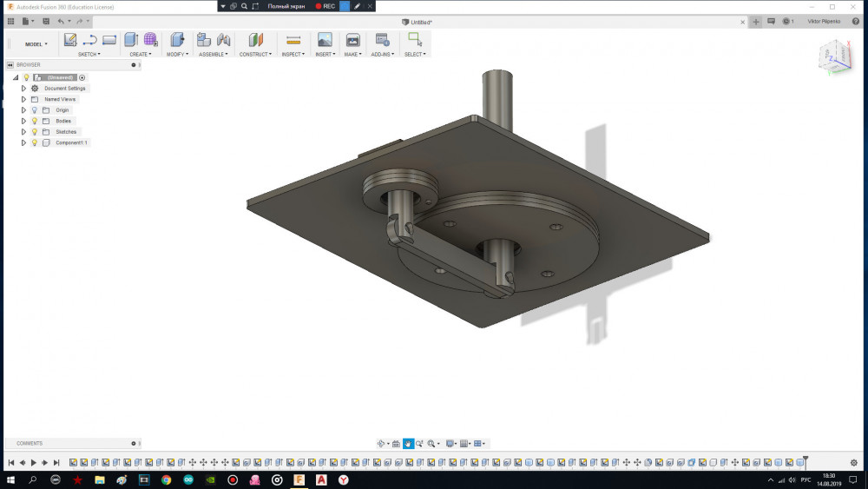Toggle visibility lightbulb for Sketches folder
Image resolution: width=868 pixels, height=489 pixels.
pos(35,132)
